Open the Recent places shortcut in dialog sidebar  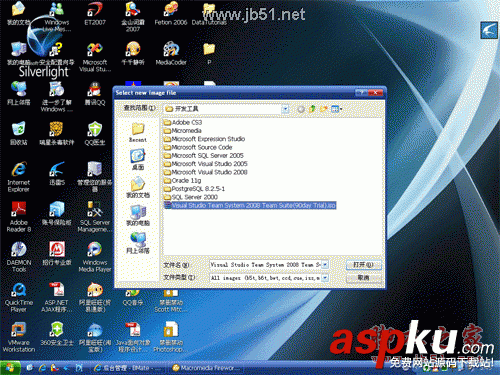point(138,133)
